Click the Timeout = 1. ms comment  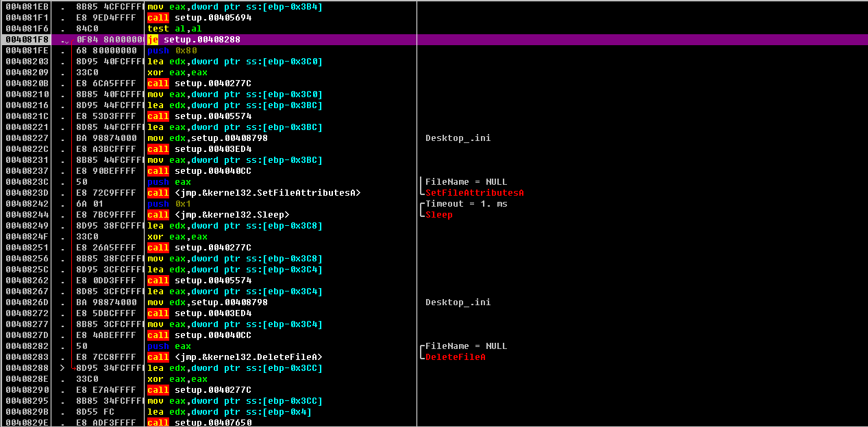[x=466, y=204]
